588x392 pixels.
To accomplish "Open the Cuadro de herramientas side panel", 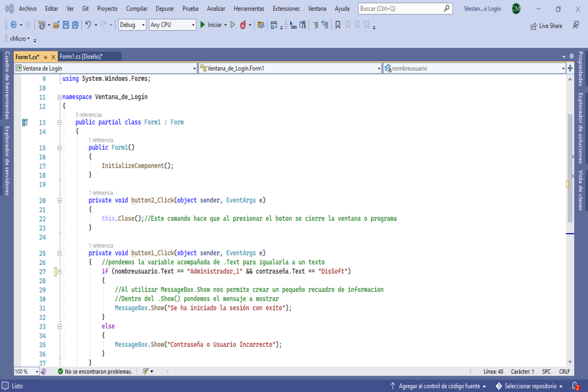I will tap(7, 85).
